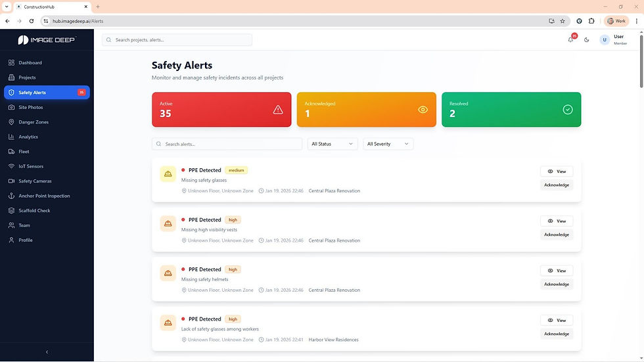The image size is (644, 362).
Task: Bookmark this page with the star icon
Action: 563,21
